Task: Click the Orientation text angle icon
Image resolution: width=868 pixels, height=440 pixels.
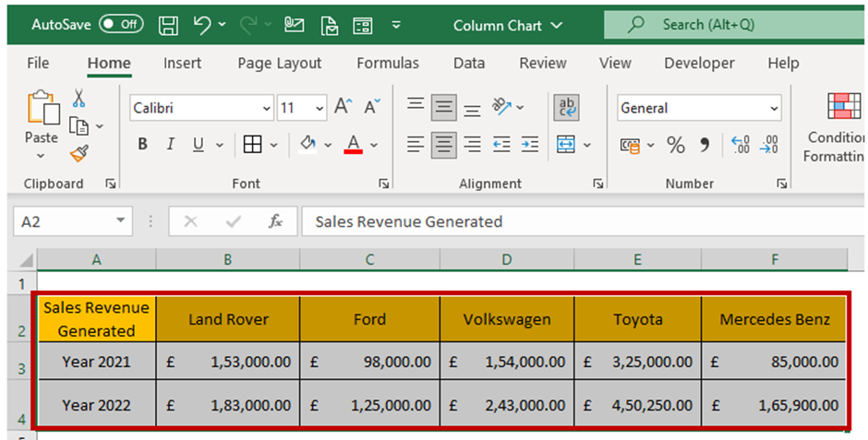Action: 501,107
